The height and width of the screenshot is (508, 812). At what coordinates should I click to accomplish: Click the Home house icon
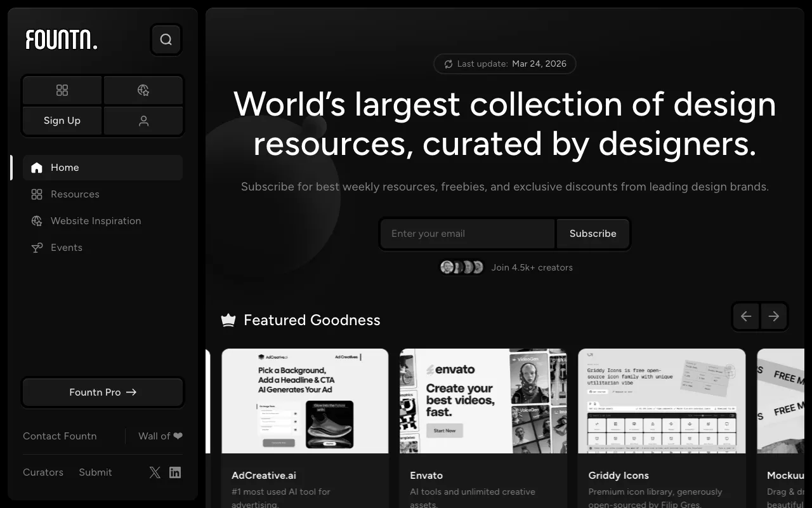pos(37,168)
